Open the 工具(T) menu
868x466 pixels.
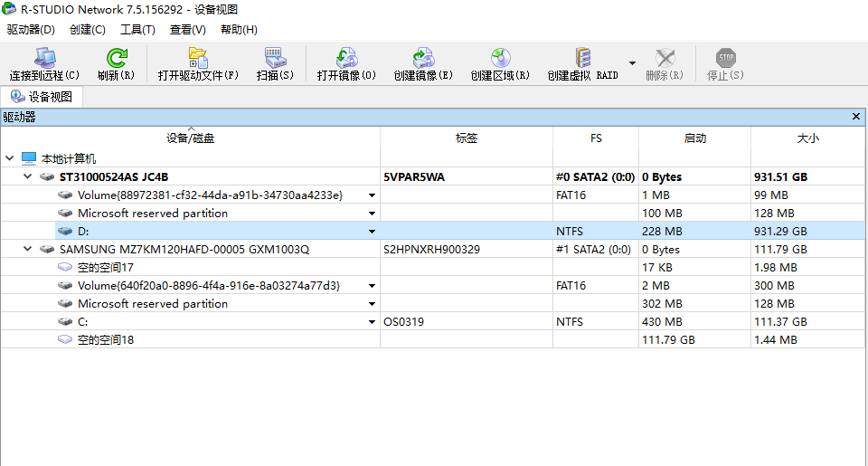[x=137, y=30]
